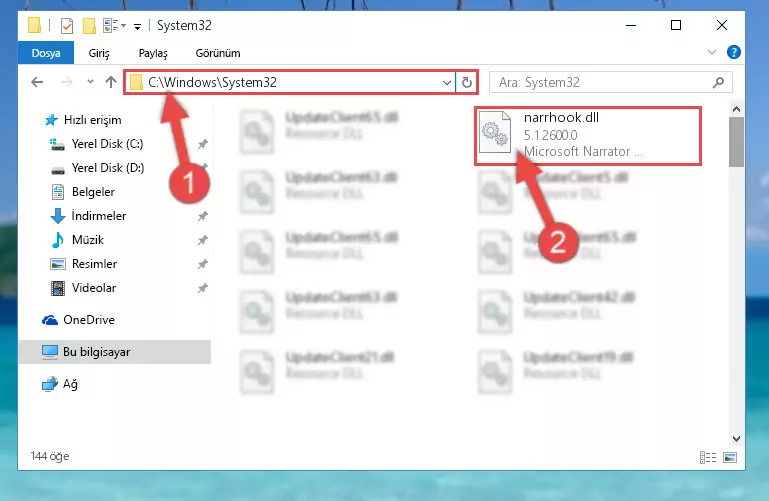Click the Forward navigation arrow
769x501 pixels.
click(66, 82)
